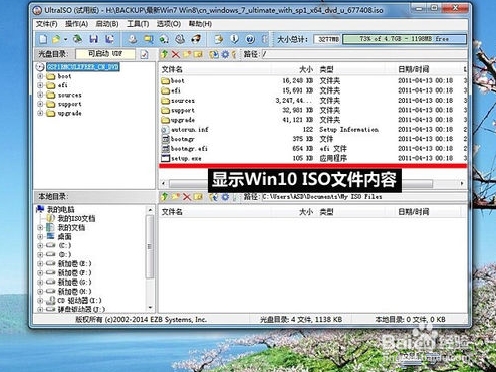Expand the 桌面 node in local tree
The image size is (496, 372).
tap(40, 236)
